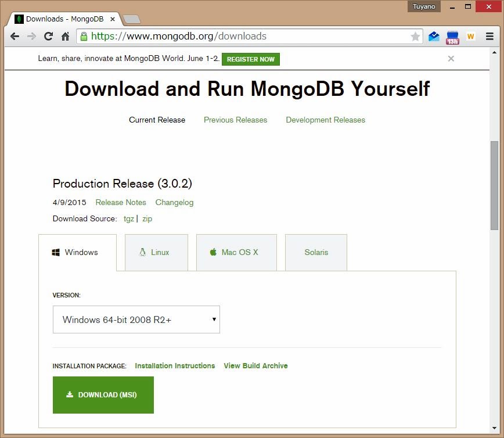Screen dimensions: 504x438
Task: Dismiss the MongoDB World banner
Action: pos(451,59)
